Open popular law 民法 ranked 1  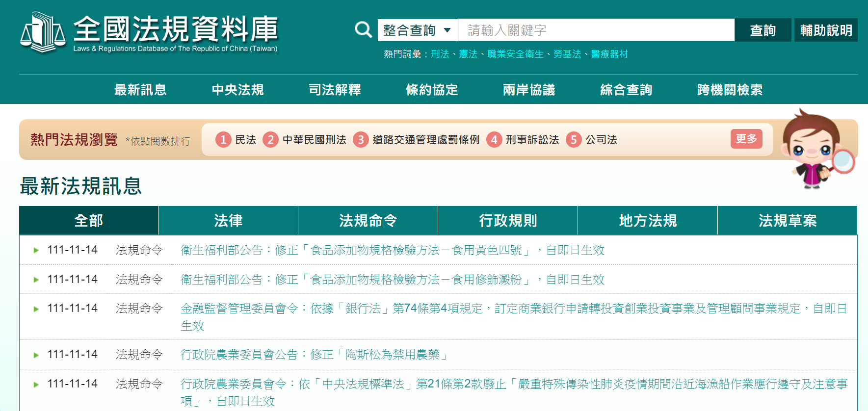point(246,140)
